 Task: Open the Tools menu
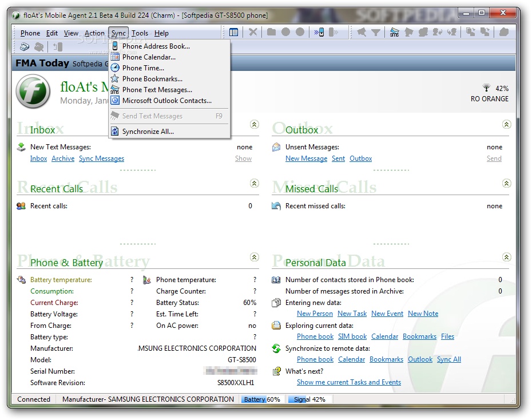coord(140,33)
